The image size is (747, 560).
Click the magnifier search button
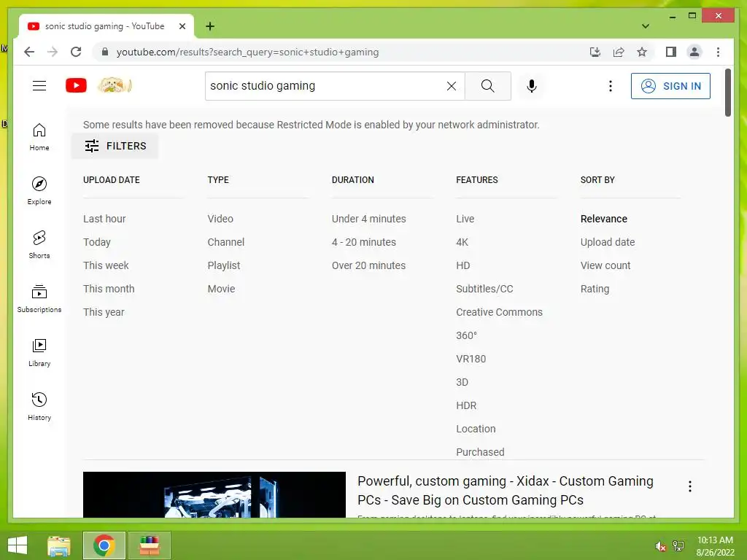[488, 86]
